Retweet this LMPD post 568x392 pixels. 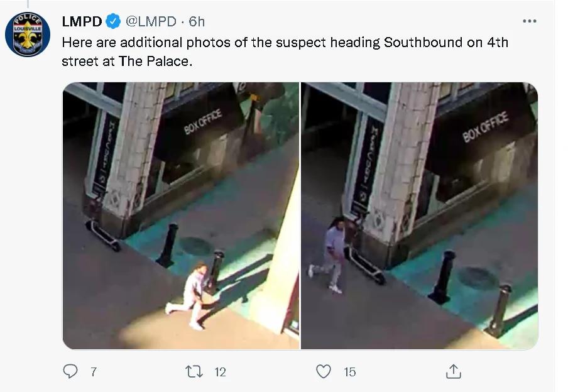click(x=194, y=372)
